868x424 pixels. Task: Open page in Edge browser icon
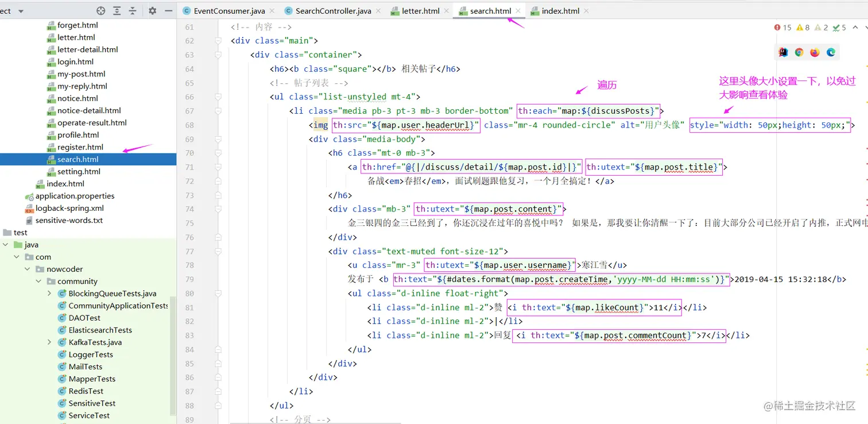831,52
